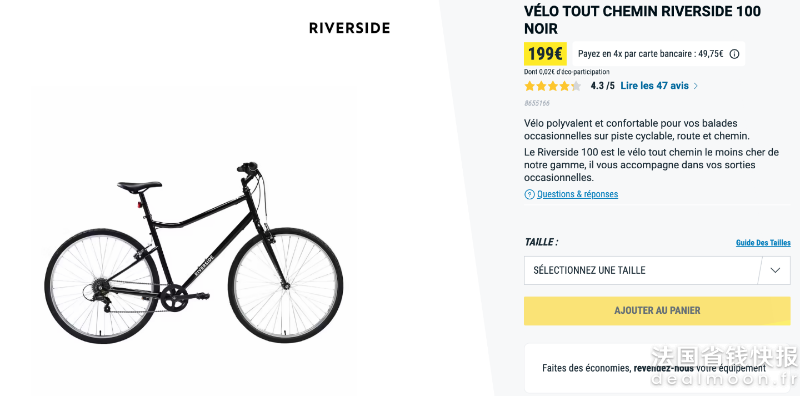Open the Questions & réponses link
Screen dimensions: 800x396
pyautogui.click(x=578, y=194)
